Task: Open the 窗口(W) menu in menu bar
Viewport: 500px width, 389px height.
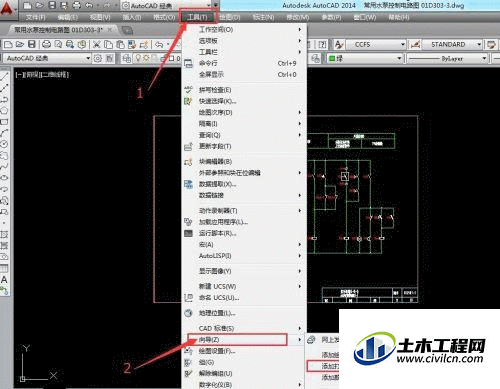Action: [365, 17]
